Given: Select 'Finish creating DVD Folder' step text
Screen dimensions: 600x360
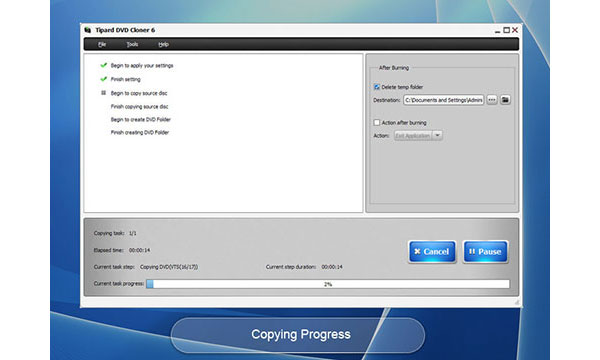Looking at the screenshot, I should click(140, 132).
